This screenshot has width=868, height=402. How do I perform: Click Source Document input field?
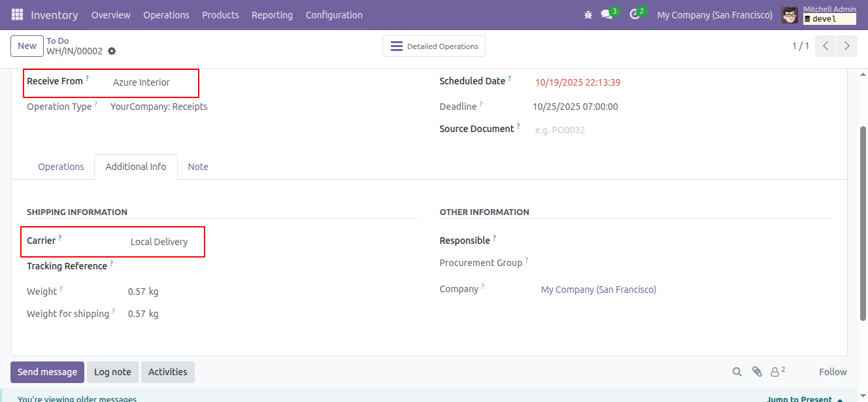[682, 130]
